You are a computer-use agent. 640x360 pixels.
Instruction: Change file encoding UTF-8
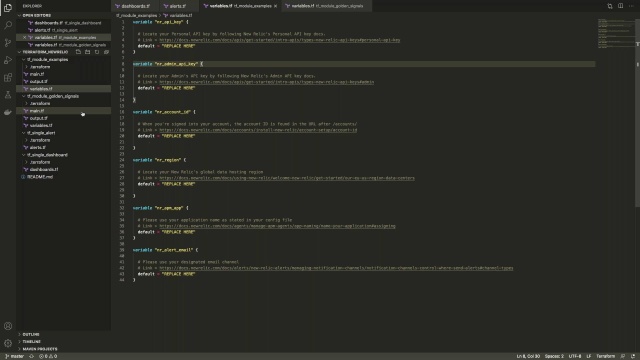pos(575,356)
